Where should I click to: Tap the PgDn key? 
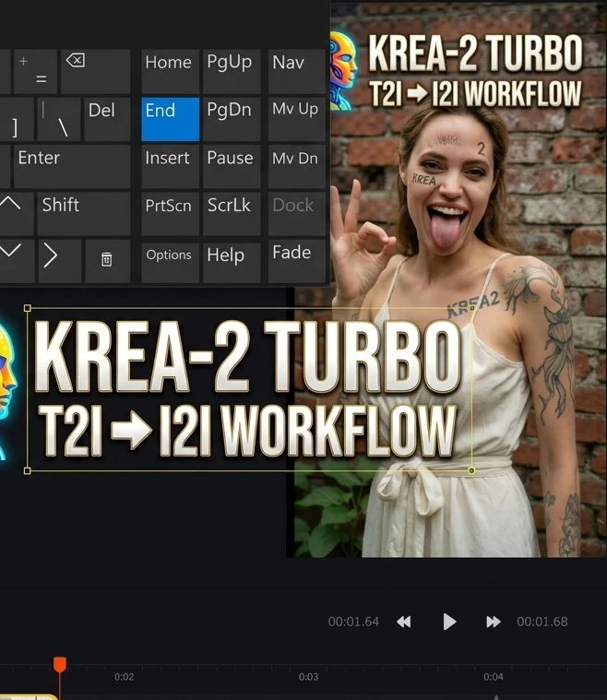pos(232,119)
